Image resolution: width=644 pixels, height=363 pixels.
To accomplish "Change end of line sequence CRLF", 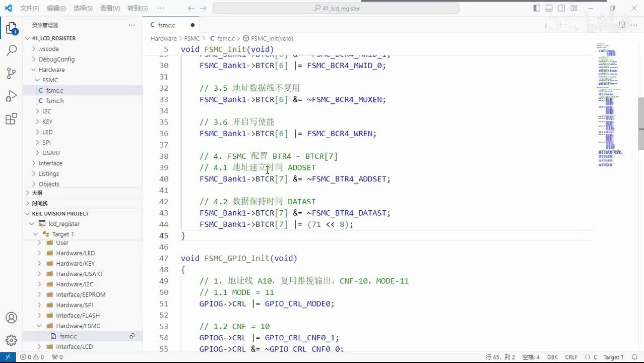I will point(571,357).
